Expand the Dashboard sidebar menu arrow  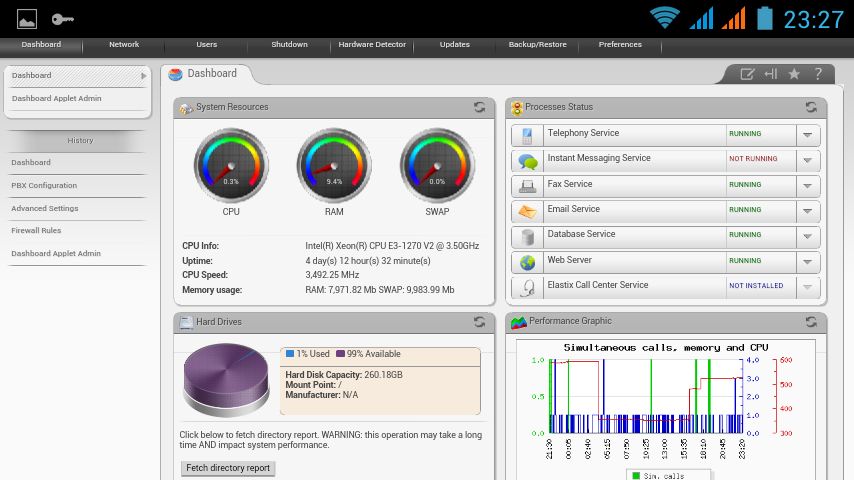[x=144, y=76]
